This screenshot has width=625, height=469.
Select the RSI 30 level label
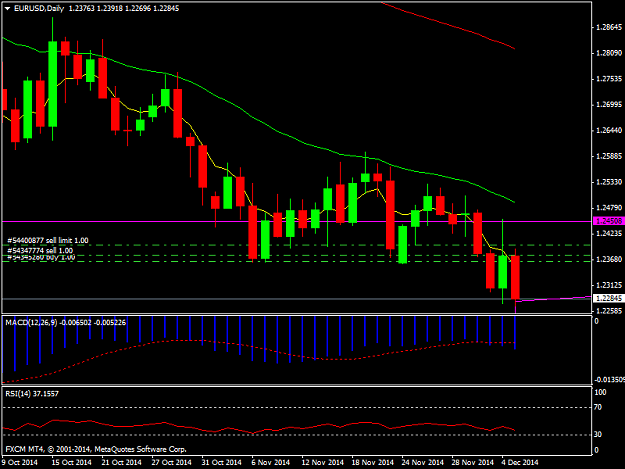pyautogui.click(x=598, y=434)
